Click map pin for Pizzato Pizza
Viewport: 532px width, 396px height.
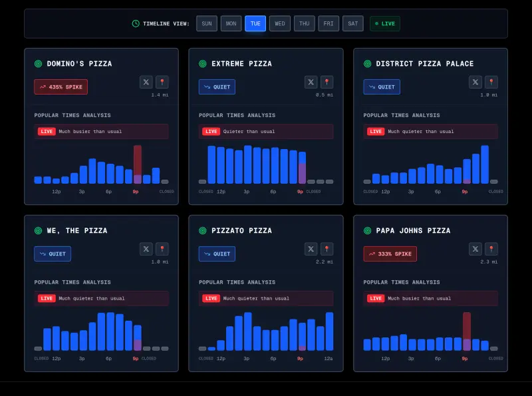[x=327, y=249]
